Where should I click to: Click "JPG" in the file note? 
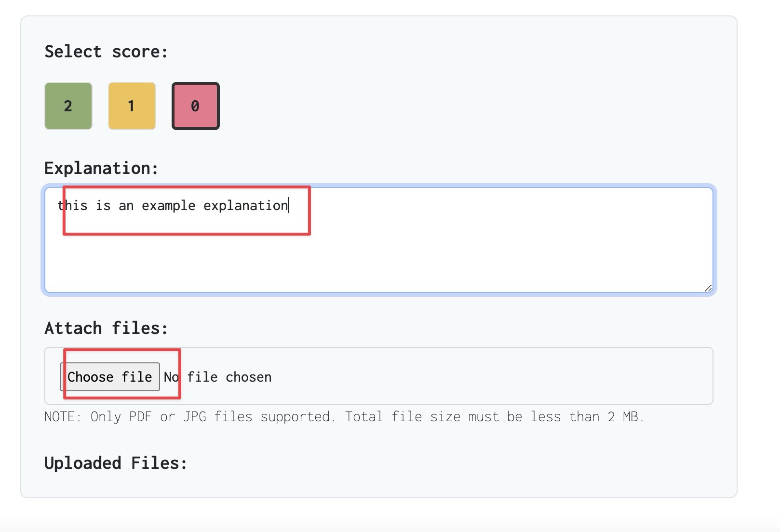pos(195,416)
